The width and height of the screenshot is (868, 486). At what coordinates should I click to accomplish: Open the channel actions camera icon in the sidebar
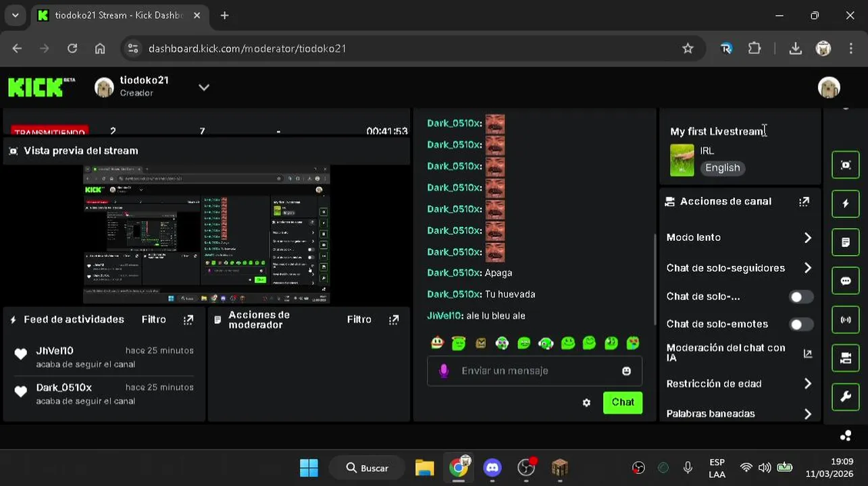click(846, 358)
